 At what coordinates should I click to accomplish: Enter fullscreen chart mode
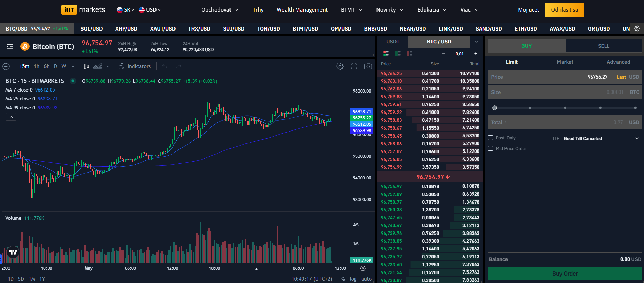tap(354, 66)
